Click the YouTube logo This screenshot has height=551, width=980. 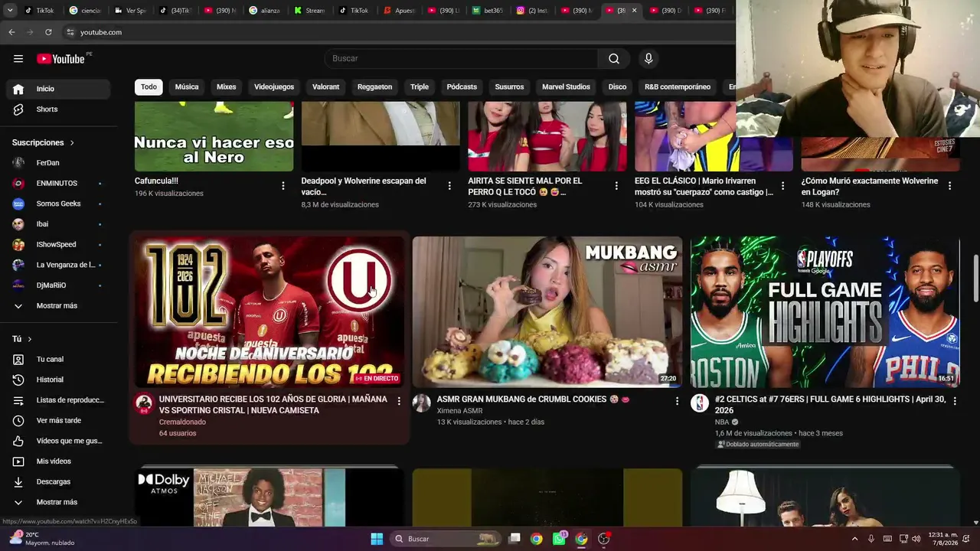[60, 59]
